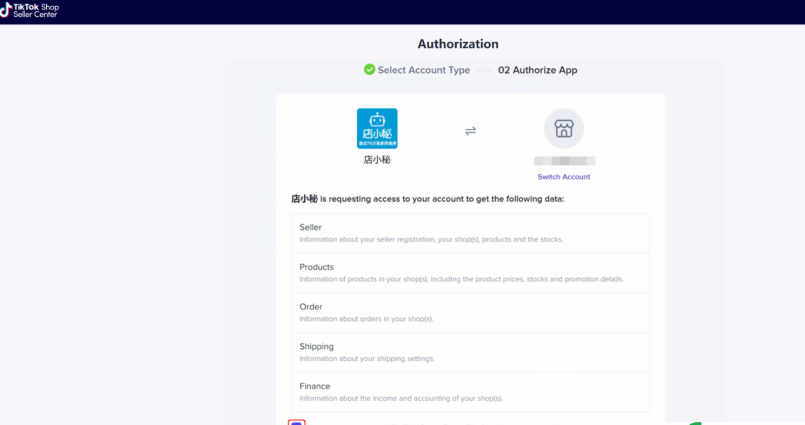
Task: Click the Authorization page title
Action: pos(458,44)
